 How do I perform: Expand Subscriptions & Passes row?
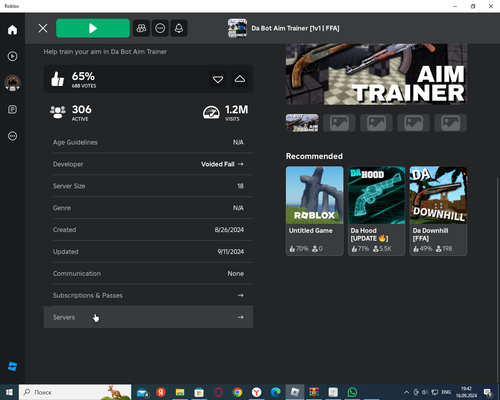tap(148, 295)
